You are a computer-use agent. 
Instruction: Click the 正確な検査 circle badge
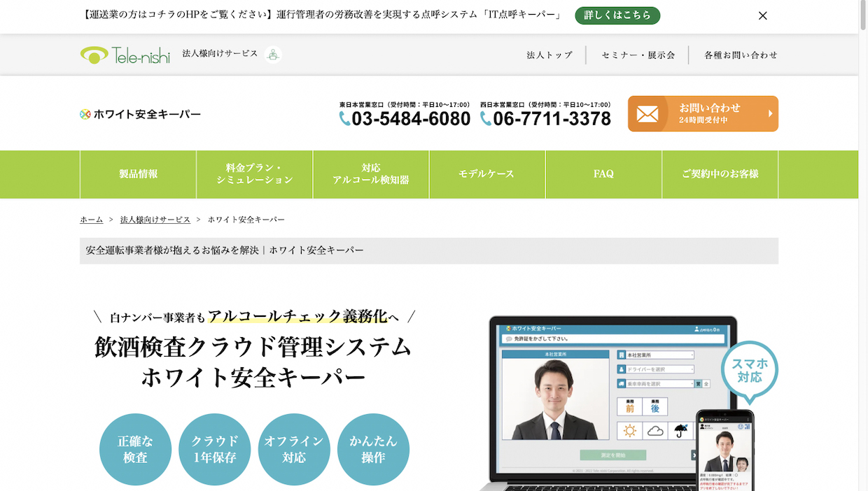coord(135,449)
